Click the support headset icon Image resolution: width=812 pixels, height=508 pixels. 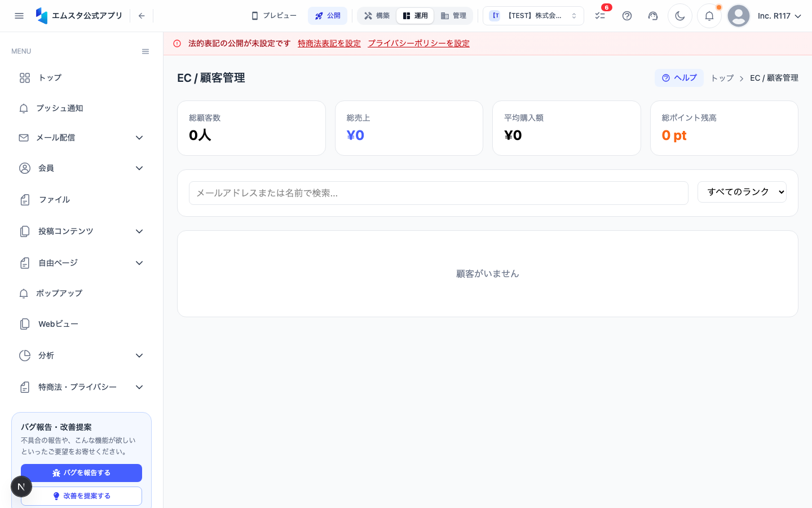pyautogui.click(x=653, y=16)
